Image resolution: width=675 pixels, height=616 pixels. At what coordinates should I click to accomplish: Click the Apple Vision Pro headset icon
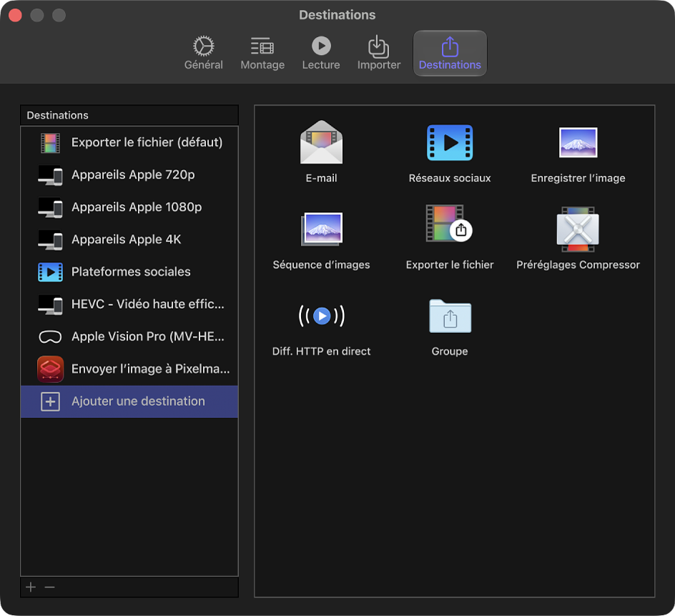tap(50, 337)
